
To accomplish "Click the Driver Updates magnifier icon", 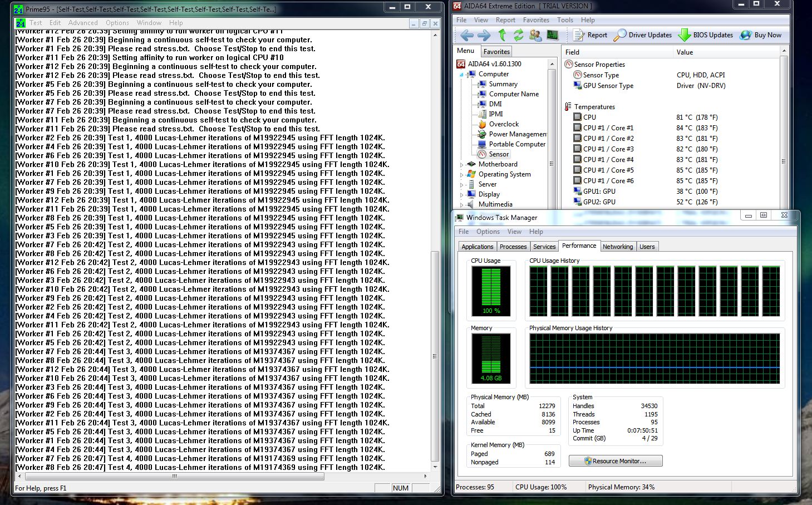I will 619,35.
